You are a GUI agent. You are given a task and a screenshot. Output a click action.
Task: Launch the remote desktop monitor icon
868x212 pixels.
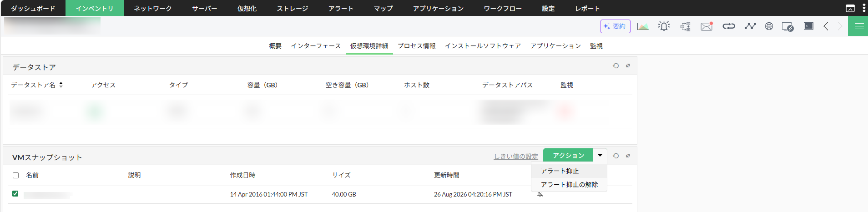pyautogui.click(x=788, y=26)
